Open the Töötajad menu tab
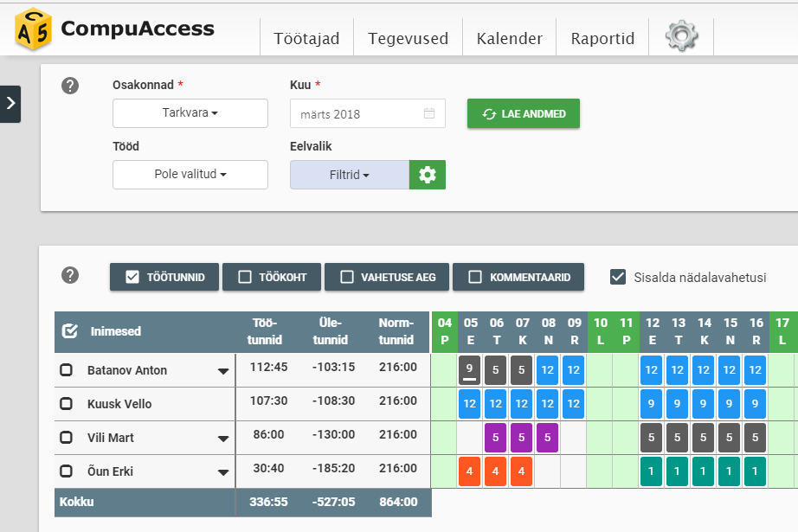Screen dimensions: 798x532 (306, 39)
